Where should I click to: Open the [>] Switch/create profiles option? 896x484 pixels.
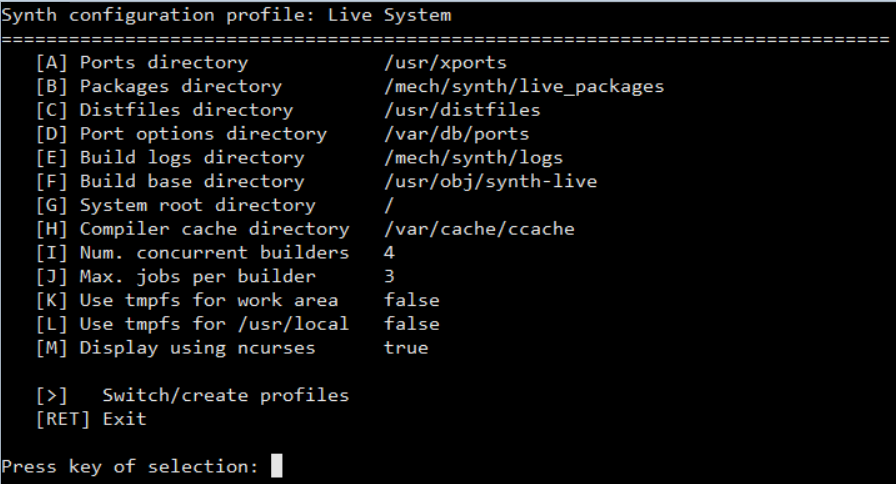coord(191,396)
